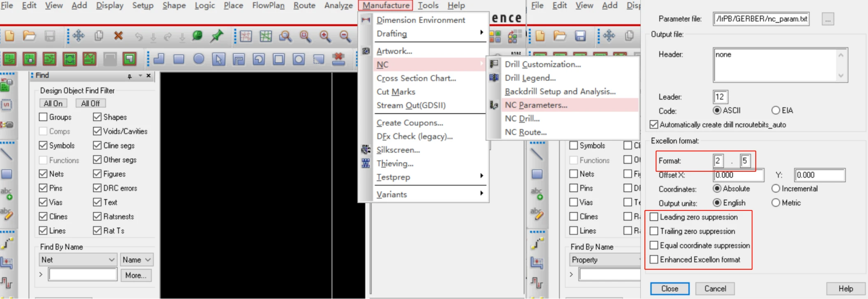Click the Edit Text abc pencil icon

(7, 213)
